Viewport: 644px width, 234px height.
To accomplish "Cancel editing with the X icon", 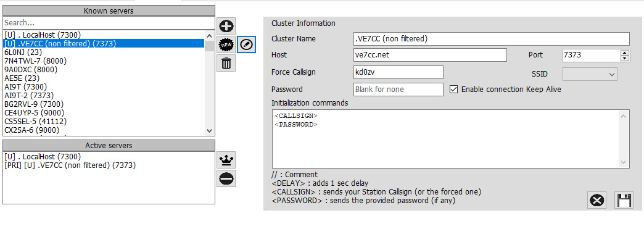I will (597, 201).
